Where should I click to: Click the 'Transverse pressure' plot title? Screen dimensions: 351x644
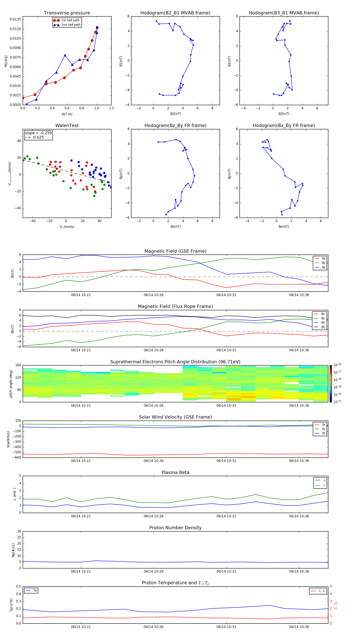click(67, 13)
